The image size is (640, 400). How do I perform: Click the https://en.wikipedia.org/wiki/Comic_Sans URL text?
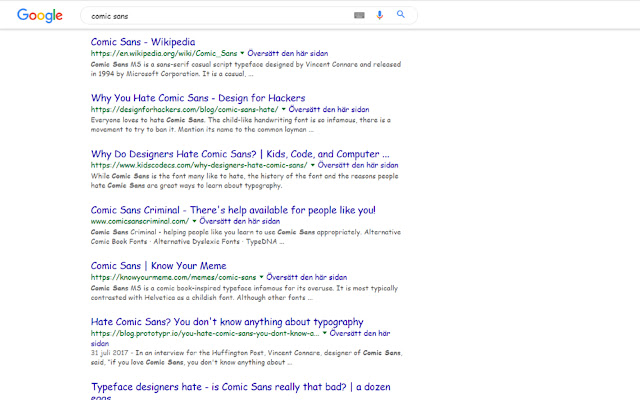pyautogui.click(x=164, y=53)
